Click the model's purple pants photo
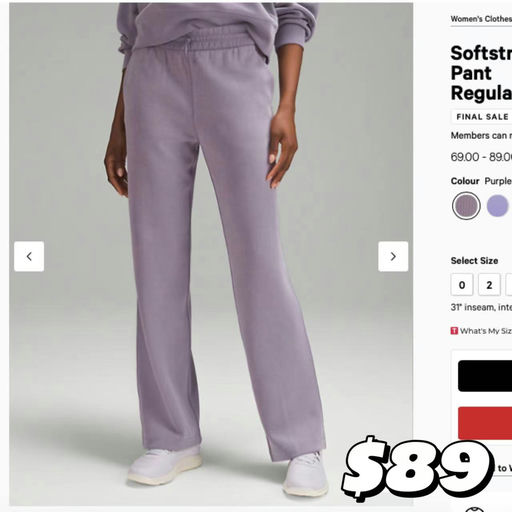The image size is (512, 512). click(x=211, y=254)
